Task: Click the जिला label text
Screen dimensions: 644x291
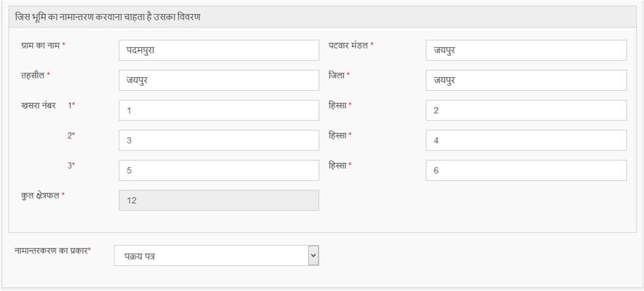Action: point(337,75)
